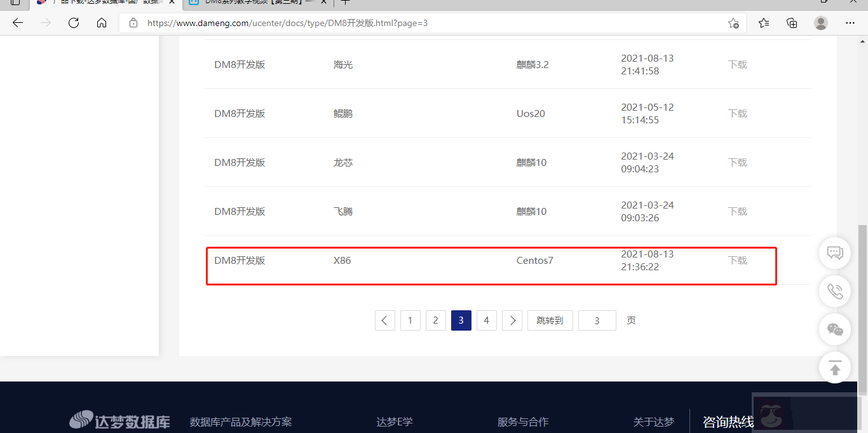The height and width of the screenshot is (433, 868).
Task: Go to next page with right chevron
Action: [512, 320]
